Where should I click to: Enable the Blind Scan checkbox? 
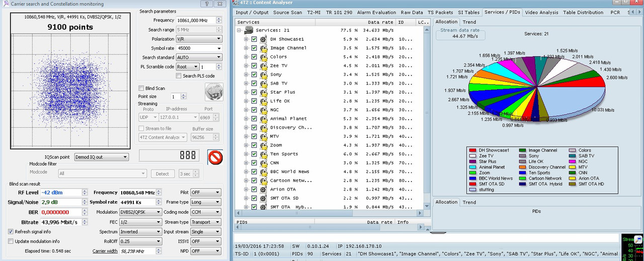pos(141,88)
